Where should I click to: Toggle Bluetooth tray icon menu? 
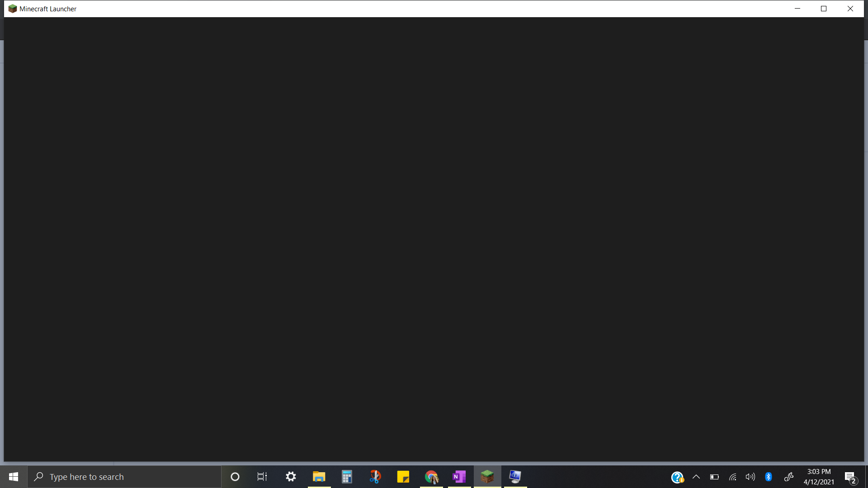click(769, 477)
